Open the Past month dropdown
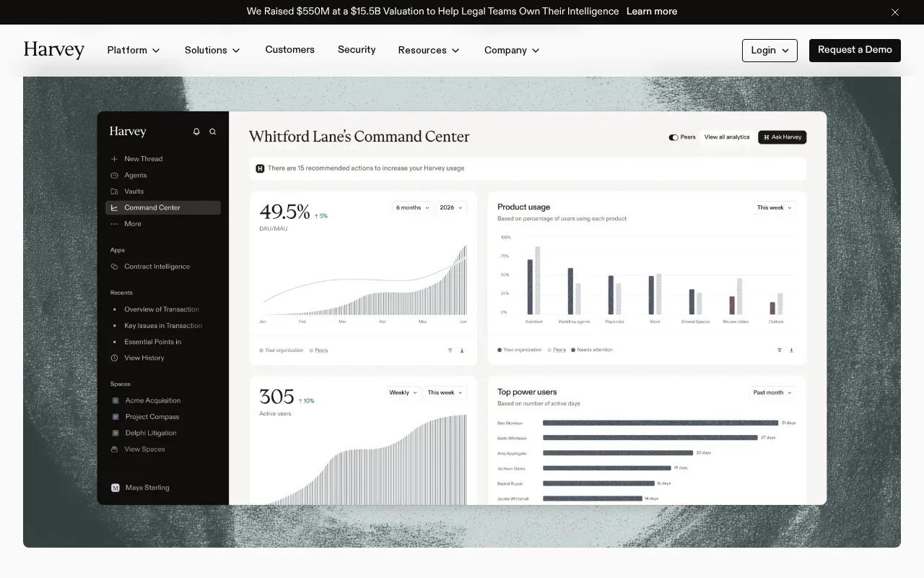 [772, 393]
